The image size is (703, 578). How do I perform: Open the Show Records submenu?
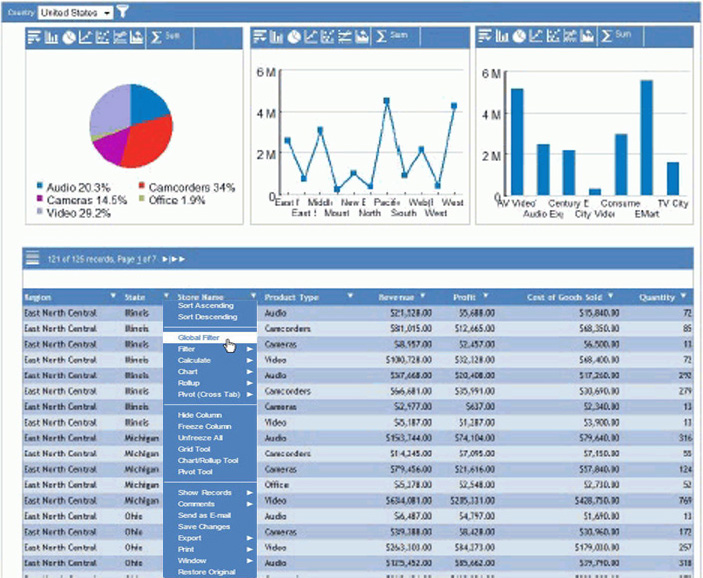[209, 492]
